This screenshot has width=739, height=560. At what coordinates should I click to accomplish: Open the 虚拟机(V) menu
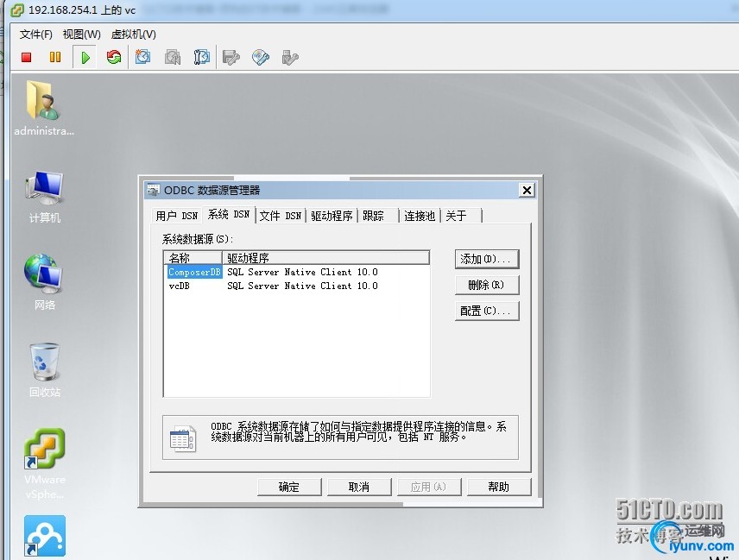(x=133, y=35)
